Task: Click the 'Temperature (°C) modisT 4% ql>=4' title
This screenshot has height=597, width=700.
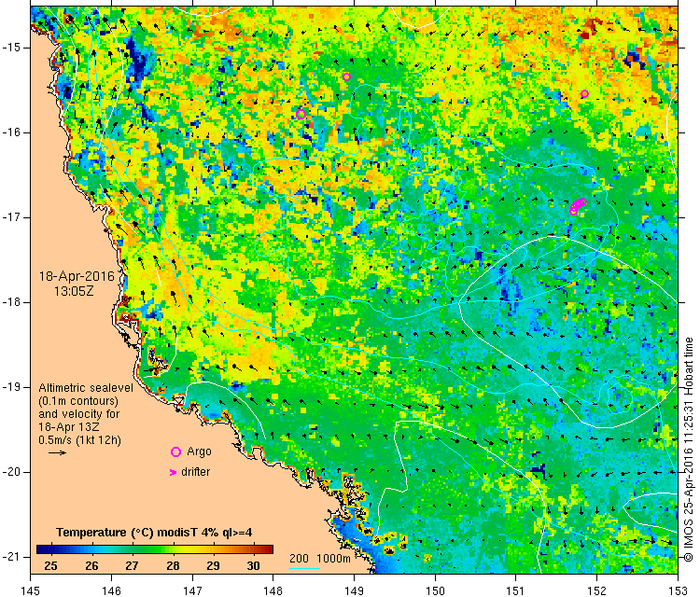Action: coord(154,533)
